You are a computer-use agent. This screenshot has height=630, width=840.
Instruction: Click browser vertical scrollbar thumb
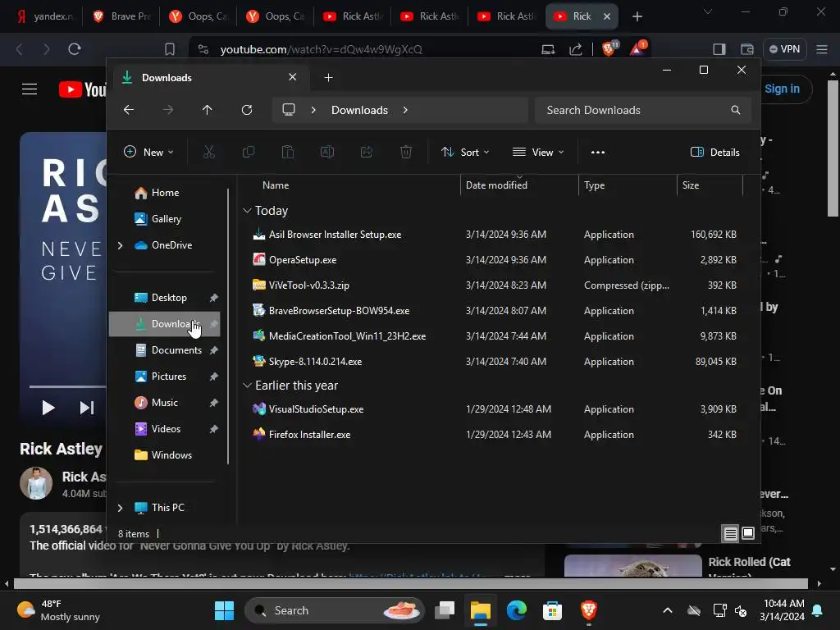[833, 148]
